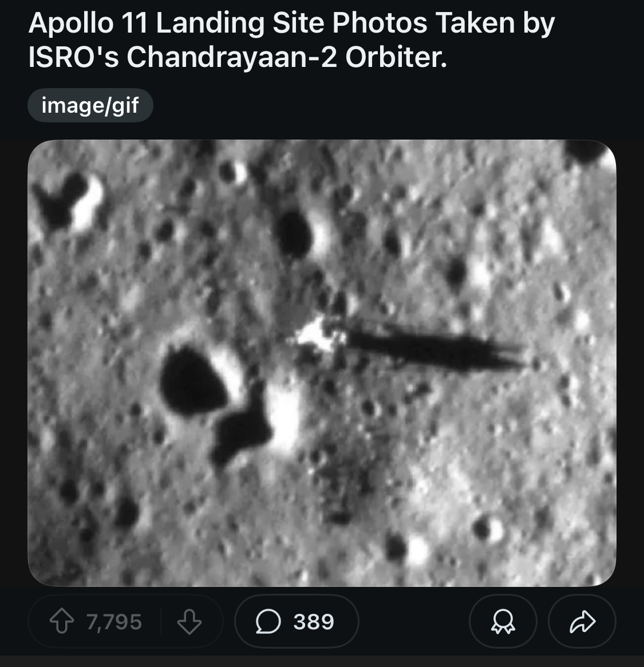Open comments using the speech bubble icon
The height and width of the screenshot is (667, 644).
pos(268,621)
